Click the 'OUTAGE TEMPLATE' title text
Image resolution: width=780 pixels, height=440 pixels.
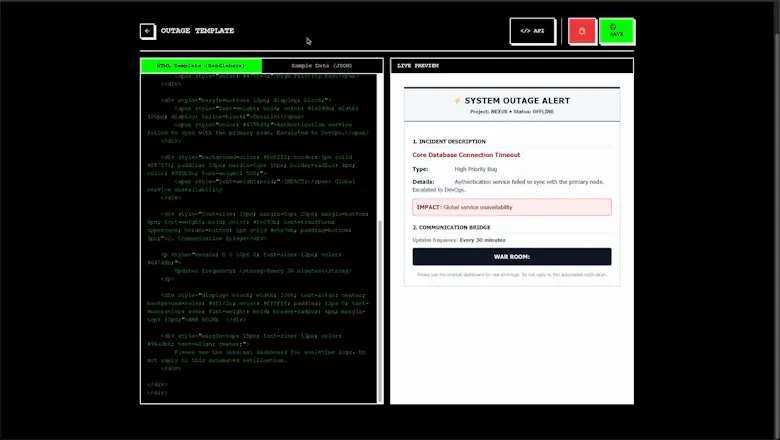click(x=197, y=31)
